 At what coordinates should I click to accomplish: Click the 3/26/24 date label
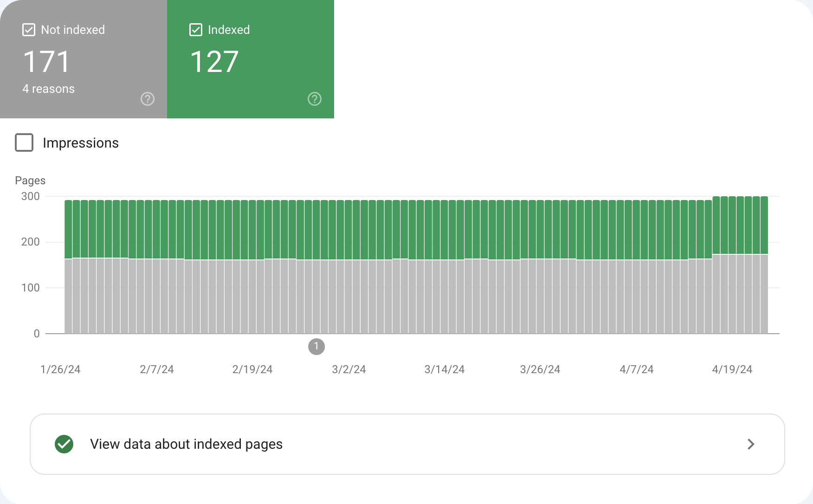pos(540,369)
